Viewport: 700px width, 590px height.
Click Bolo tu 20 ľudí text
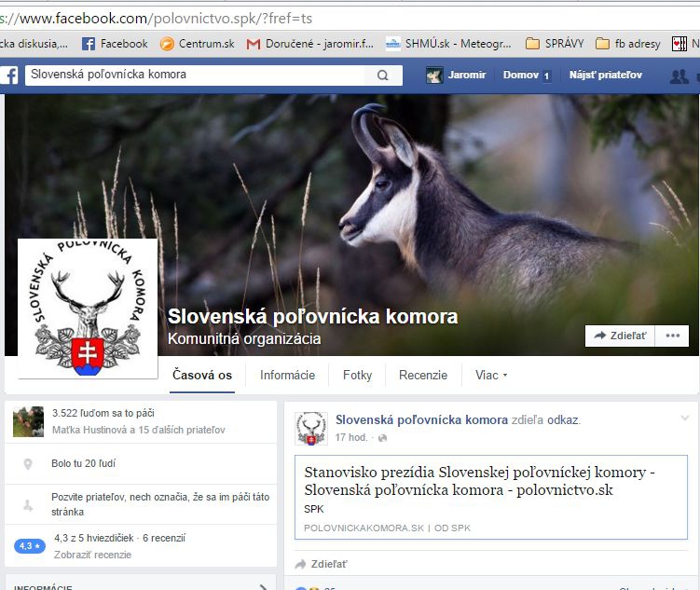[x=83, y=463]
